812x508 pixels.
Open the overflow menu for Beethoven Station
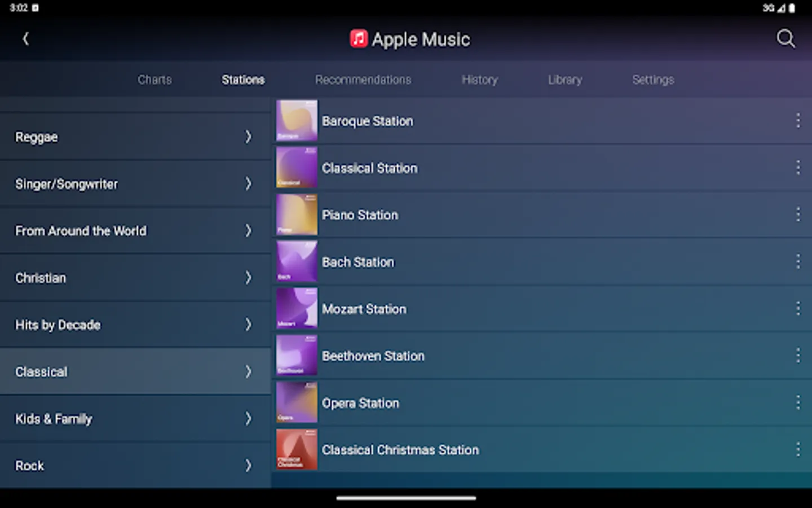tap(798, 355)
